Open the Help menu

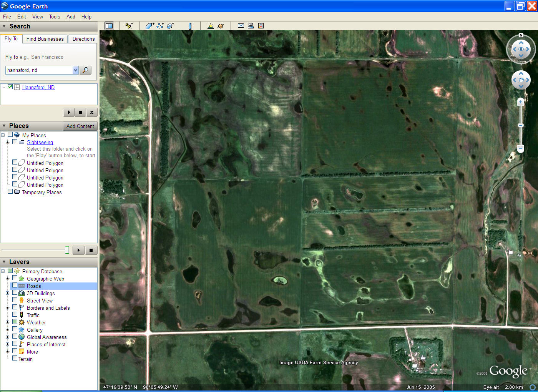coord(86,17)
